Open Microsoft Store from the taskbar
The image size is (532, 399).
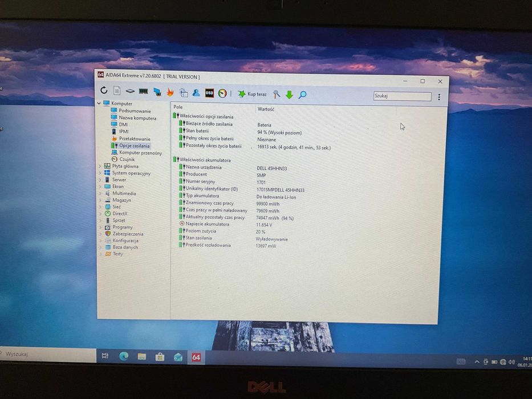click(160, 357)
